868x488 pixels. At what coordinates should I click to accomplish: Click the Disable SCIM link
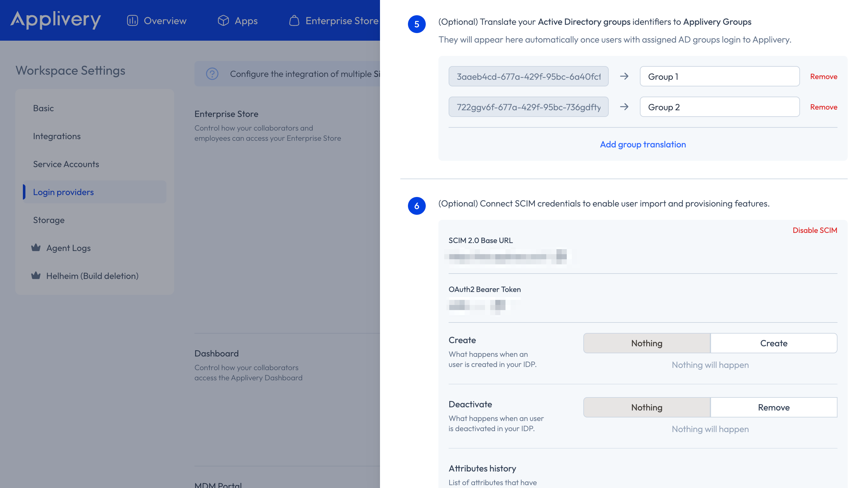click(814, 230)
